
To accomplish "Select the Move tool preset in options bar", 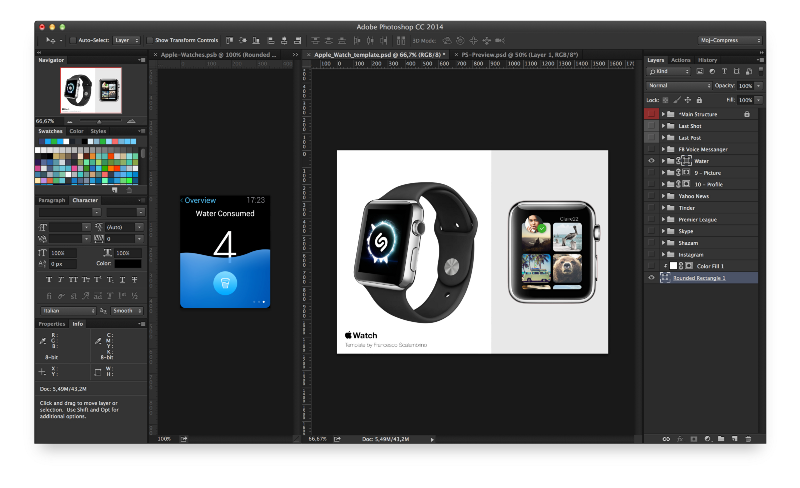I will coord(54,40).
